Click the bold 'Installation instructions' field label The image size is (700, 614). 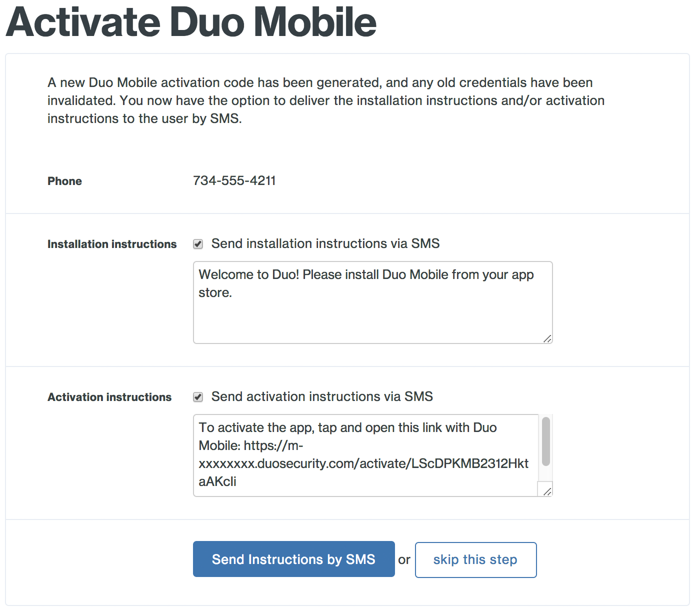click(112, 244)
